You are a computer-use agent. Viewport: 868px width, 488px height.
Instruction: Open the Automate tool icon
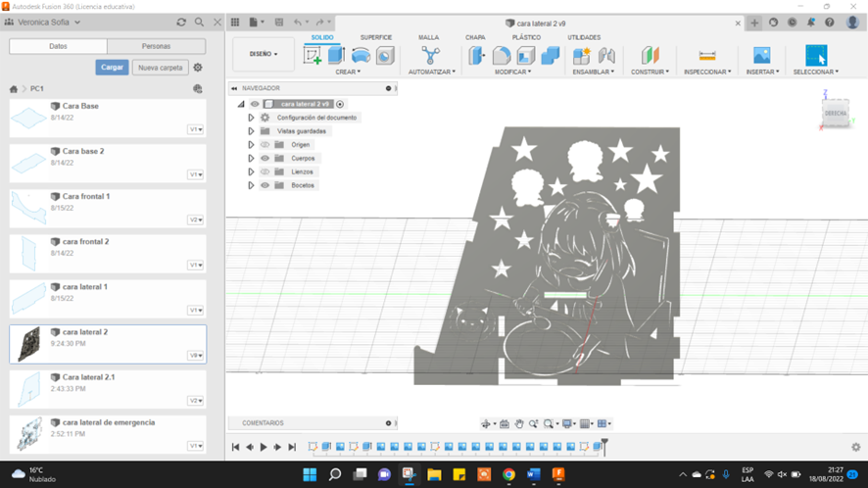tap(431, 56)
